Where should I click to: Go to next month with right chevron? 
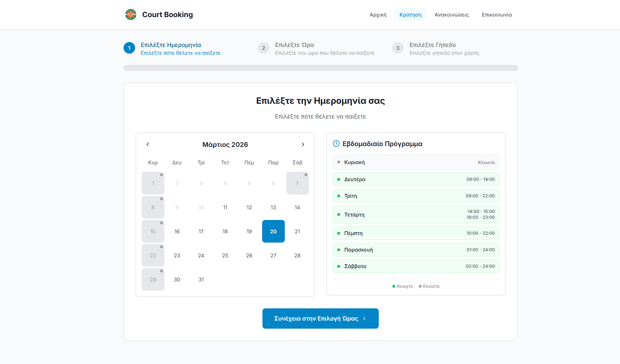pos(303,144)
